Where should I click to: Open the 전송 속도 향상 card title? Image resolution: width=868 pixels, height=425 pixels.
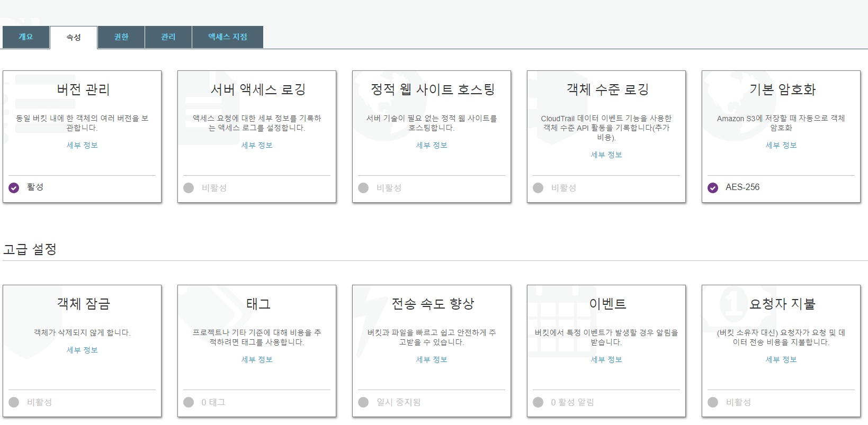pos(433,304)
